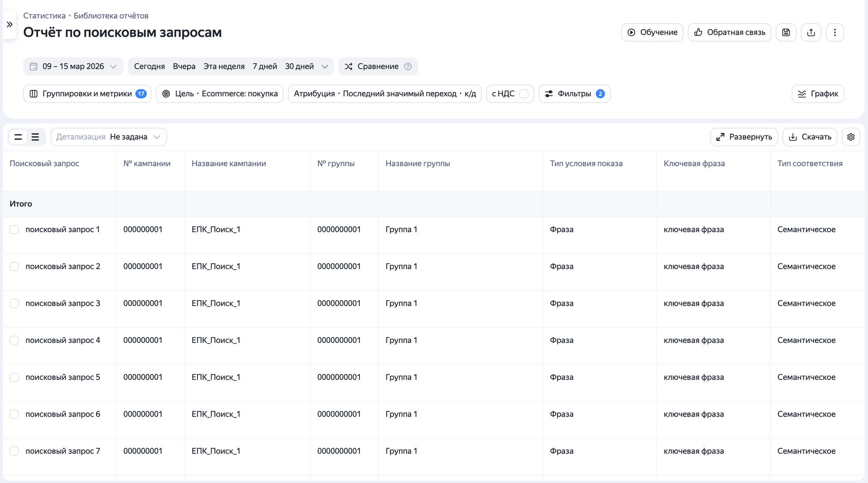Screen dimensions: 868x483
Task: Open the Фильтры panel
Action: point(575,94)
